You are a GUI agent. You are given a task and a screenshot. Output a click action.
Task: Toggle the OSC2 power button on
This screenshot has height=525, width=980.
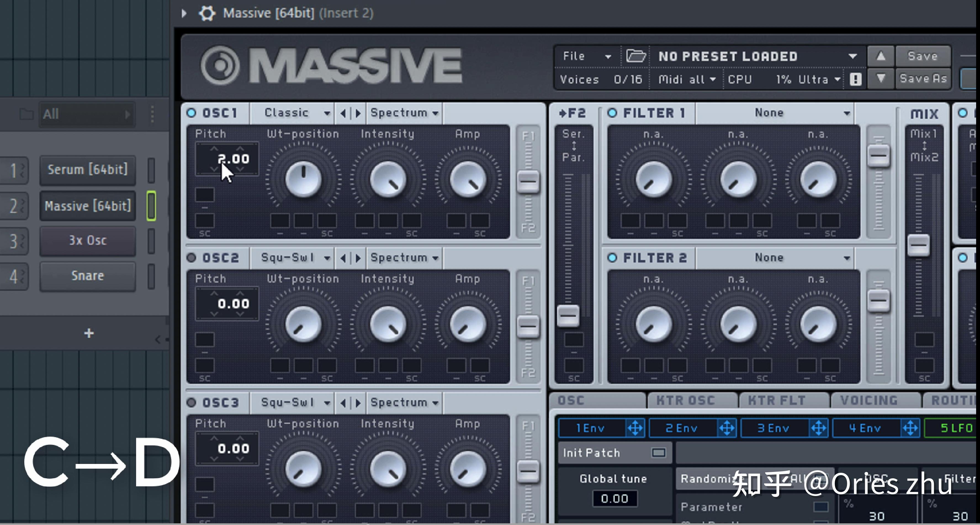tap(191, 258)
